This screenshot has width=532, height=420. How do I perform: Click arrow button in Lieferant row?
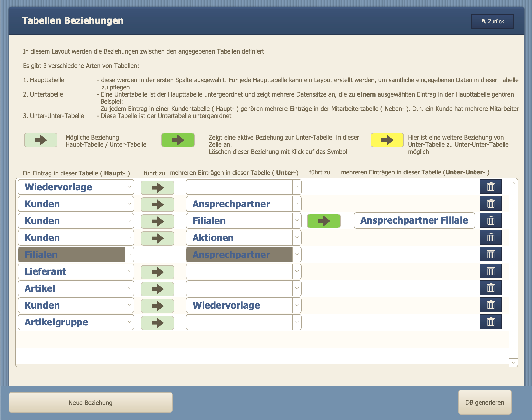click(x=157, y=272)
